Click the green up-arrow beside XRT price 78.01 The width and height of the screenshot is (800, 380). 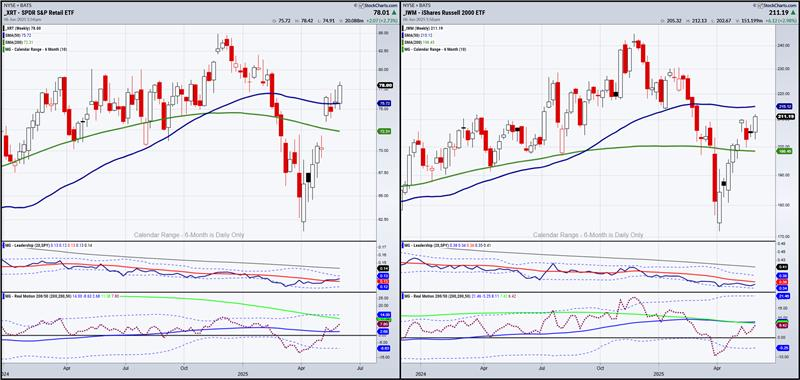point(395,13)
